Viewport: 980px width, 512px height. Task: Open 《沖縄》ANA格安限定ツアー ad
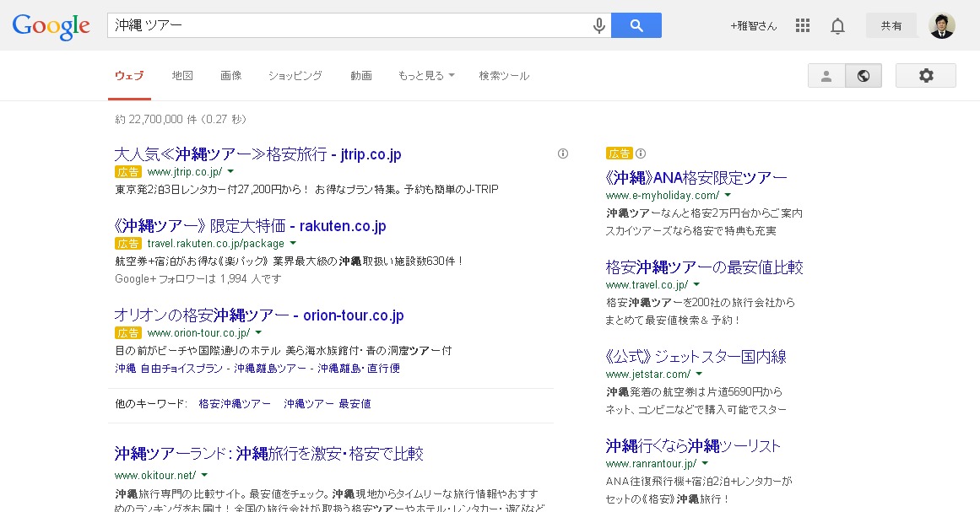point(696,178)
